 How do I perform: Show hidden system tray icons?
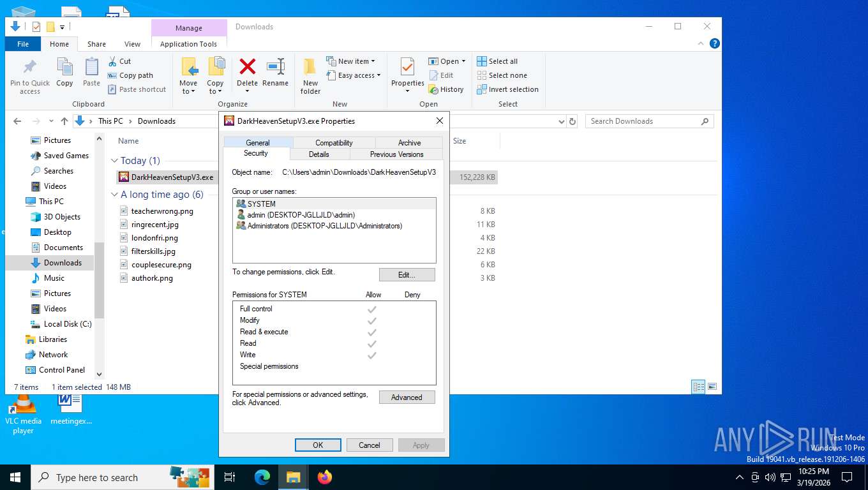(x=740, y=477)
